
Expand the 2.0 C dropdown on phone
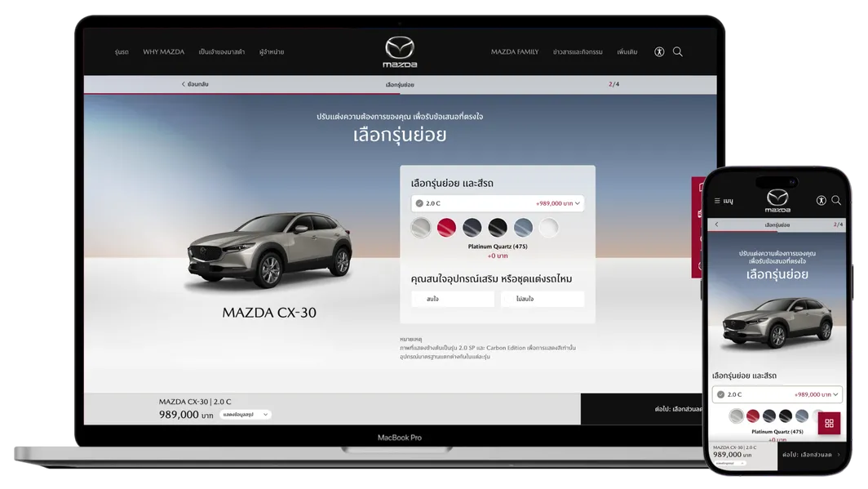(x=777, y=394)
